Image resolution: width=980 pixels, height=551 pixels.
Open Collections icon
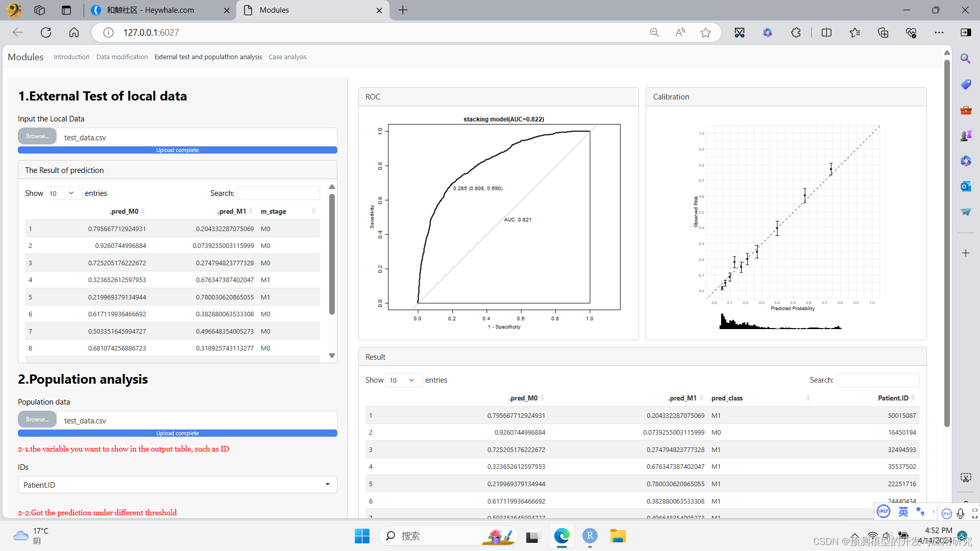tap(883, 33)
